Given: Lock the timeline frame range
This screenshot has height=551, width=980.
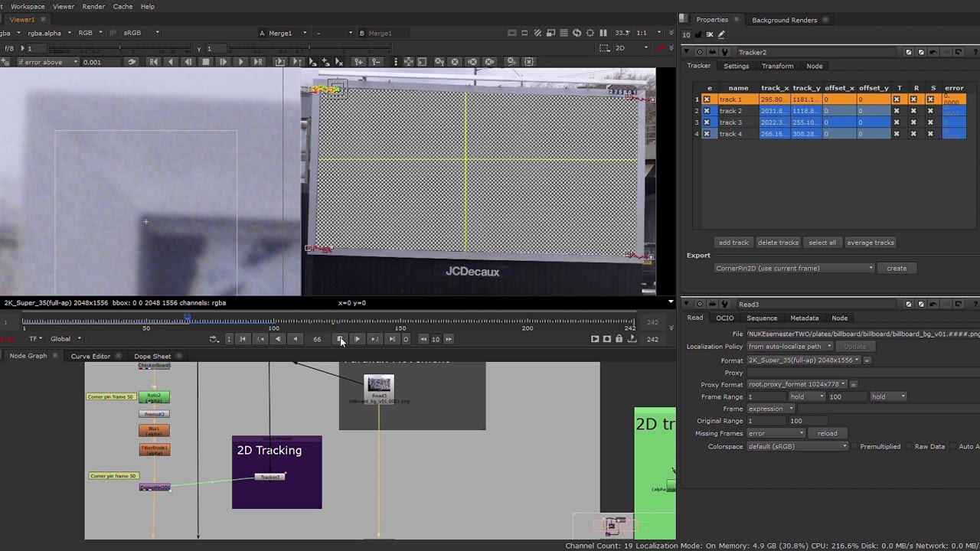Looking at the screenshot, I should coord(619,339).
